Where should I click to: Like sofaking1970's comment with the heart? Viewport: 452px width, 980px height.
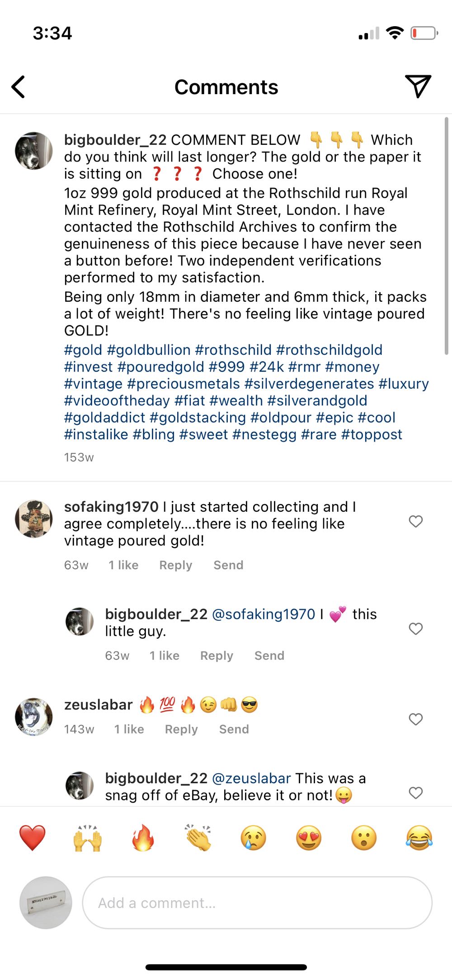(415, 522)
